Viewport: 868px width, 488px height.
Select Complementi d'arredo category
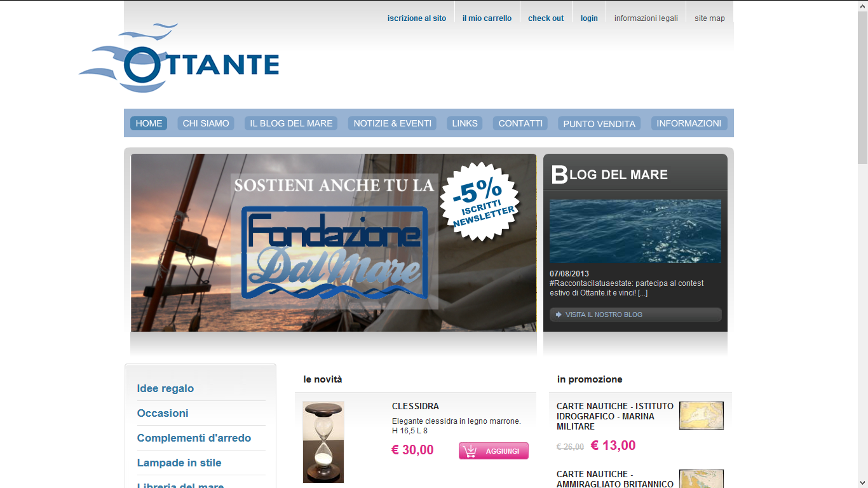(x=194, y=438)
